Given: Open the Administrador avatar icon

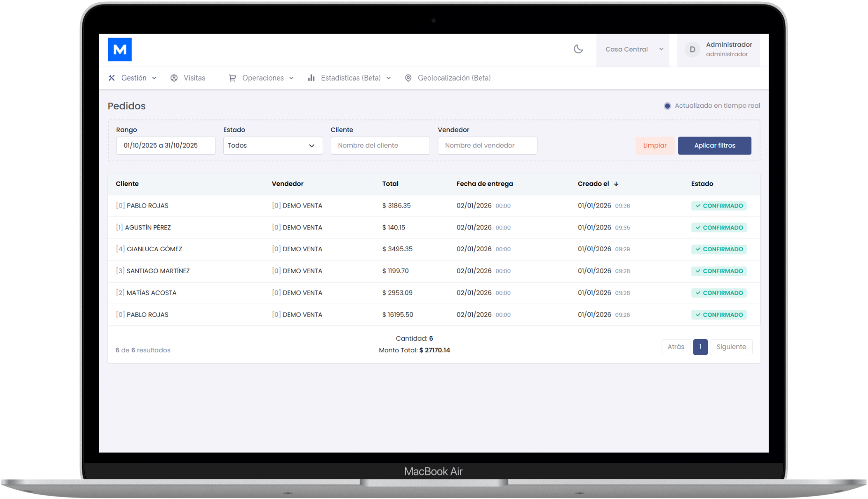Looking at the screenshot, I should pyautogui.click(x=692, y=49).
